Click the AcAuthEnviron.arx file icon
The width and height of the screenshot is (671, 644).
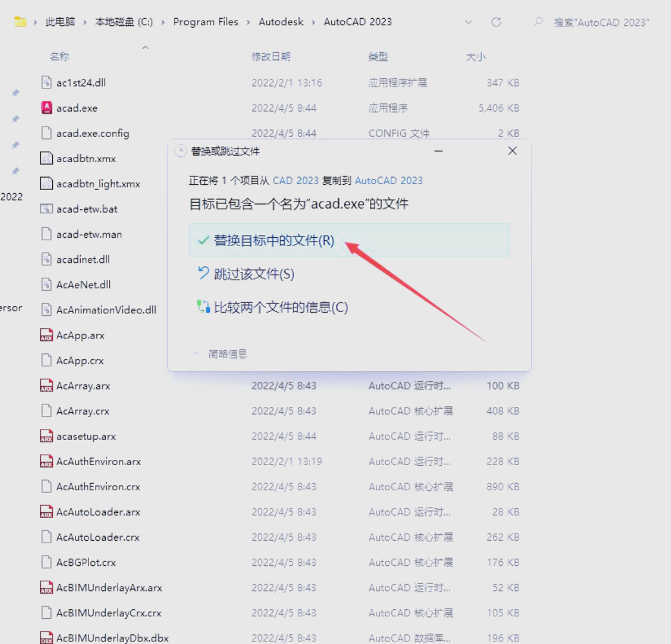tap(46, 461)
